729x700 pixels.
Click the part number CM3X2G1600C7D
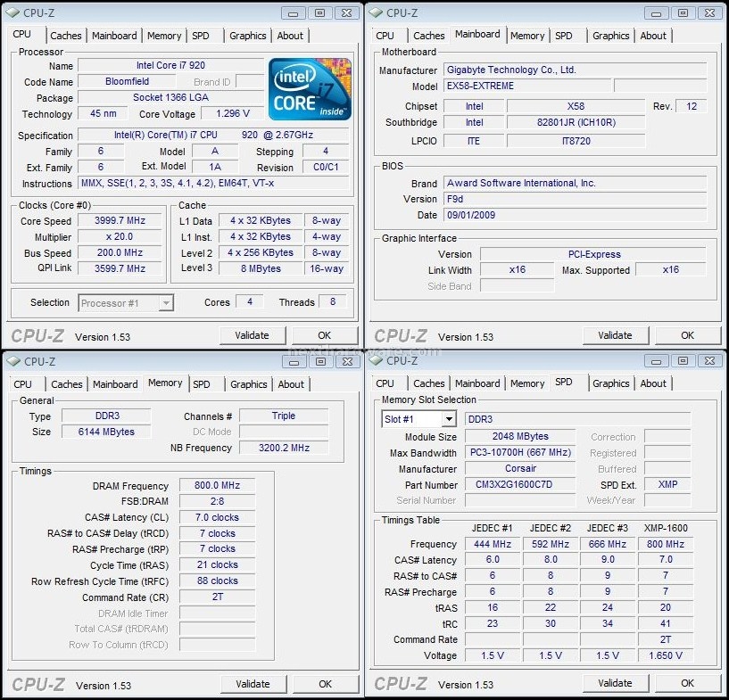520,484
